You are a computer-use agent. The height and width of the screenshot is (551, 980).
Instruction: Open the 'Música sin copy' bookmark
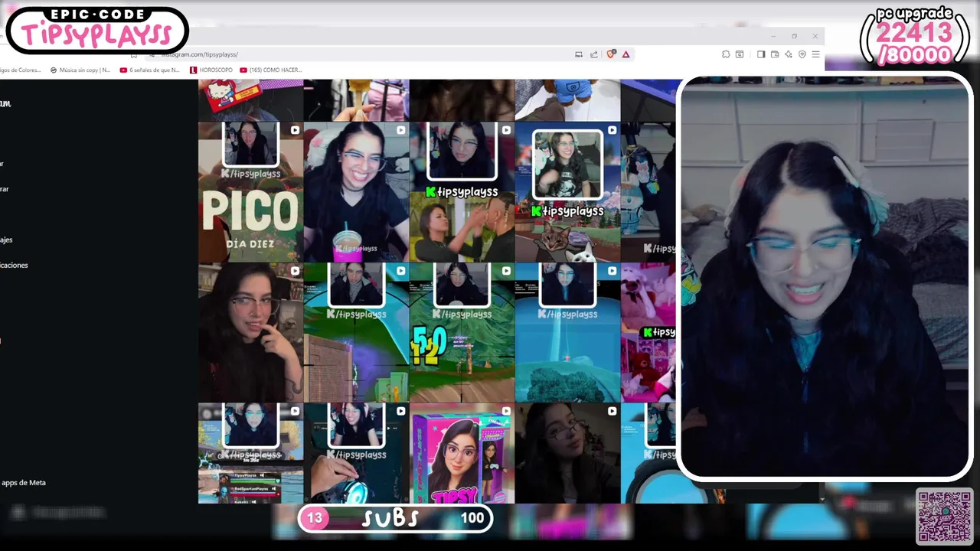pyautogui.click(x=80, y=70)
